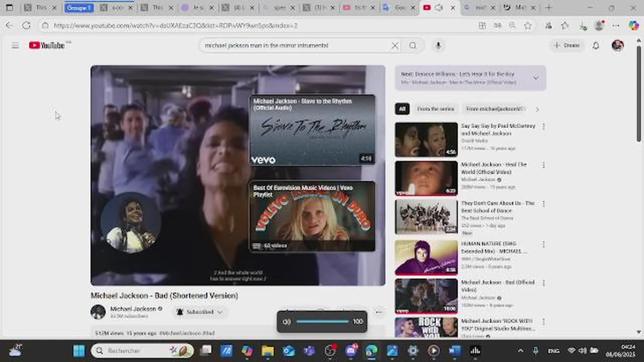644x362 pixels.
Task: Open File Explorer from taskbar
Action: tap(268, 350)
